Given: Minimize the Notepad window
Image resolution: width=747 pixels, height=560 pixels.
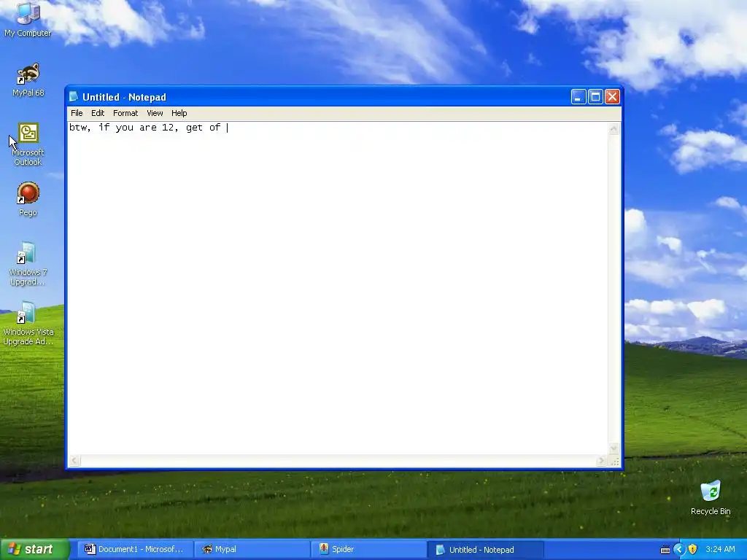Looking at the screenshot, I should [x=578, y=97].
